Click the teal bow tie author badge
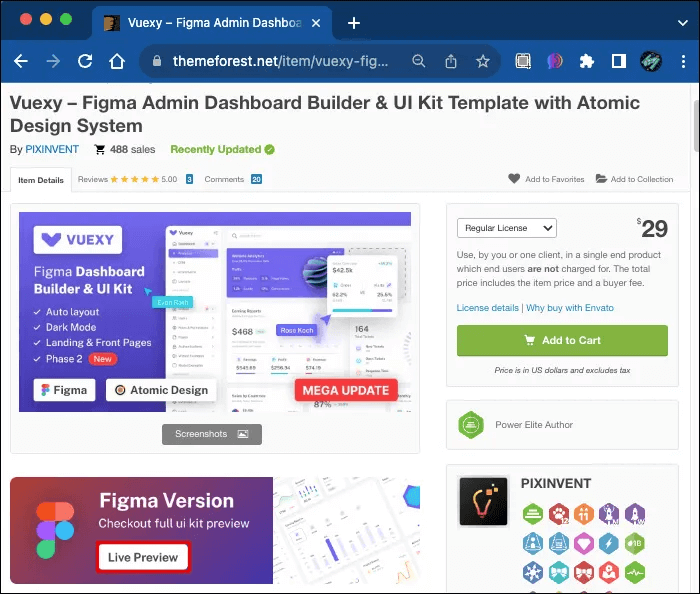Viewport: 700px width, 594px height. pos(558,573)
